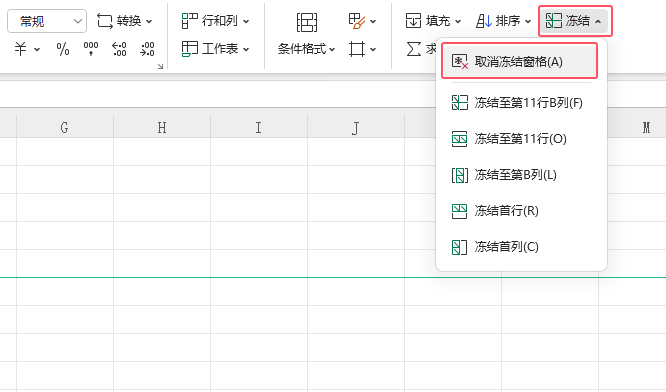Image resolution: width=666 pixels, height=392 pixels.
Task: Click the percent style icon
Action: pos(62,49)
